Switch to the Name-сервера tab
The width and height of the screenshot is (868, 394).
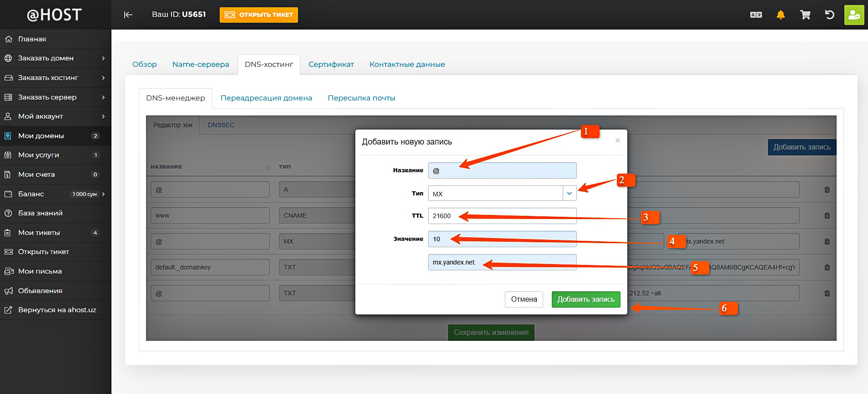click(201, 65)
